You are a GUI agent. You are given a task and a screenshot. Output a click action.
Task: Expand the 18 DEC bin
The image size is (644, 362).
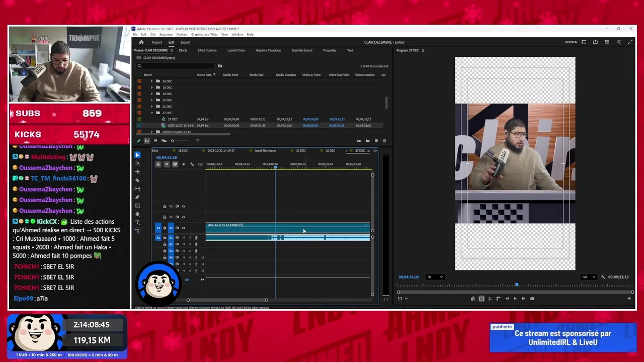pos(152,87)
